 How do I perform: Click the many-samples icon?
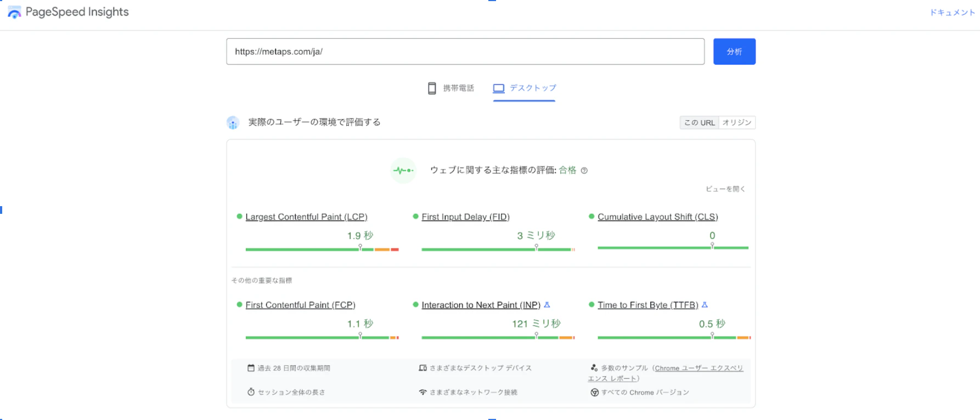coord(594,368)
